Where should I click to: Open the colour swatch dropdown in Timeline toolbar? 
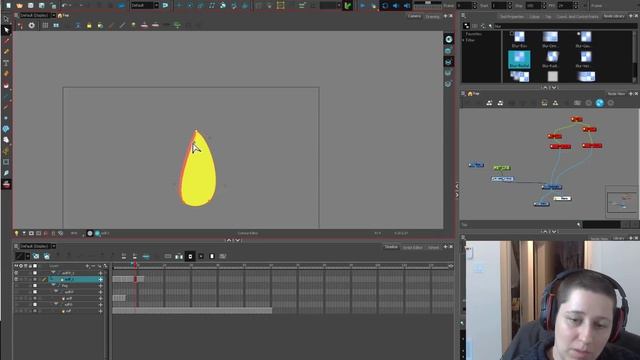click(28, 256)
